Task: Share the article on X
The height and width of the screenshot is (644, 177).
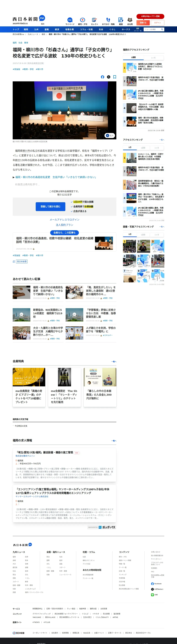Action: tap(109, 77)
